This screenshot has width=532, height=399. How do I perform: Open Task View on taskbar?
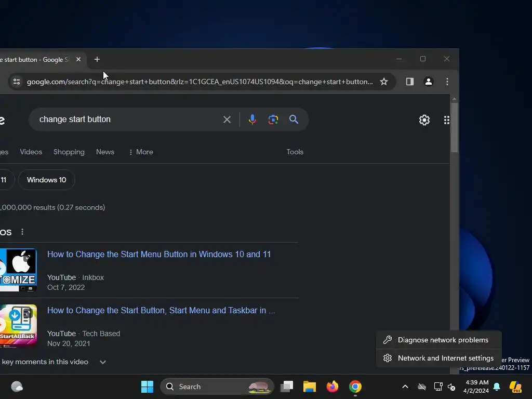(x=287, y=387)
